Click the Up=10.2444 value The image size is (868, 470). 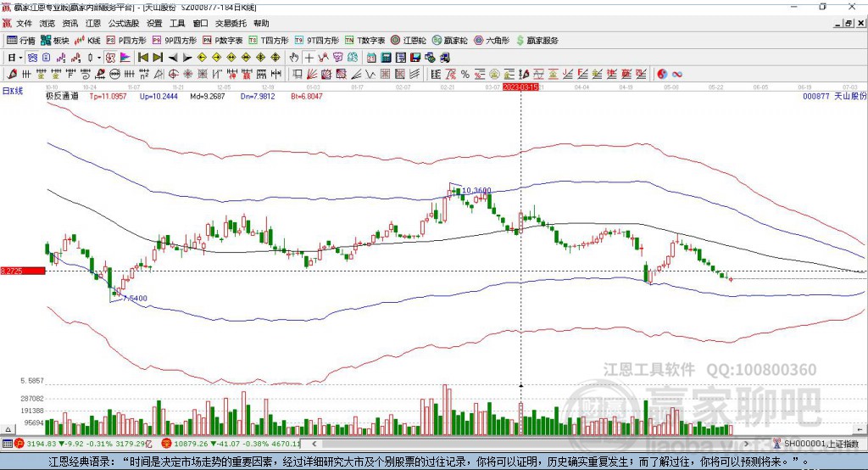click(x=159, y=96)
